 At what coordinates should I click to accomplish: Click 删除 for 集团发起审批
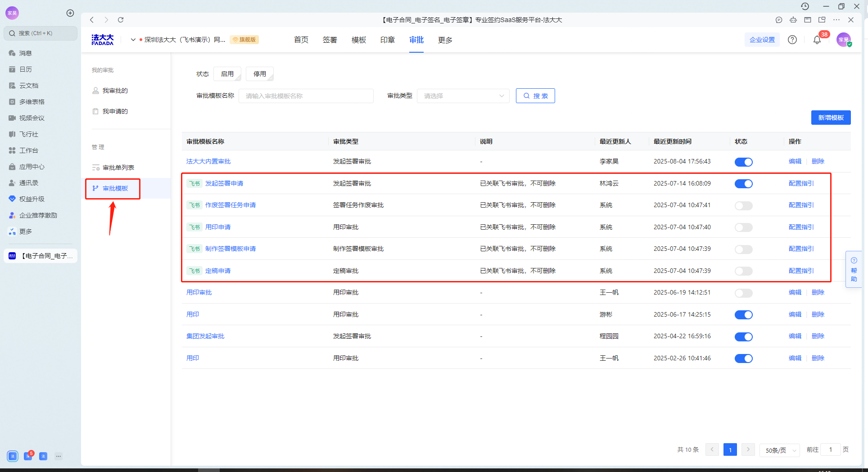[818, 336]
